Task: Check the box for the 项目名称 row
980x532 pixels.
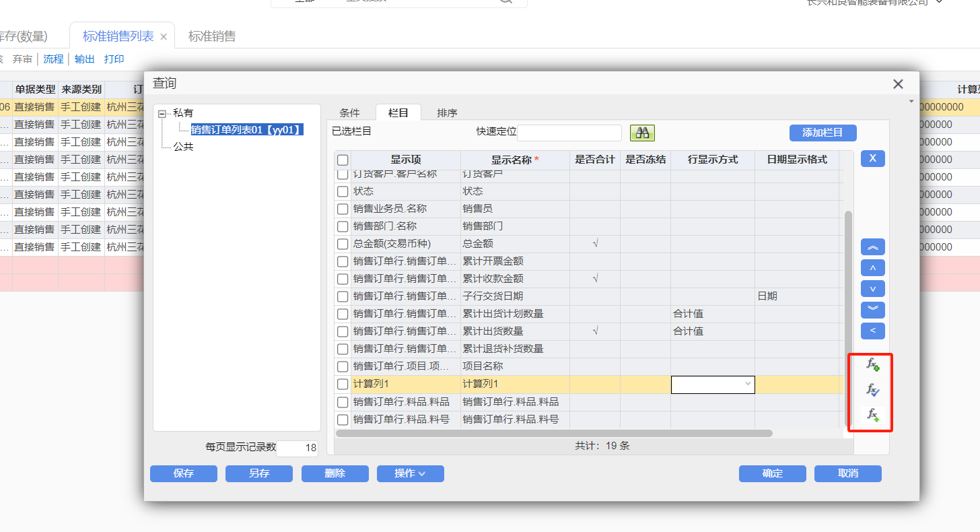Action: [x=343, y=366]
